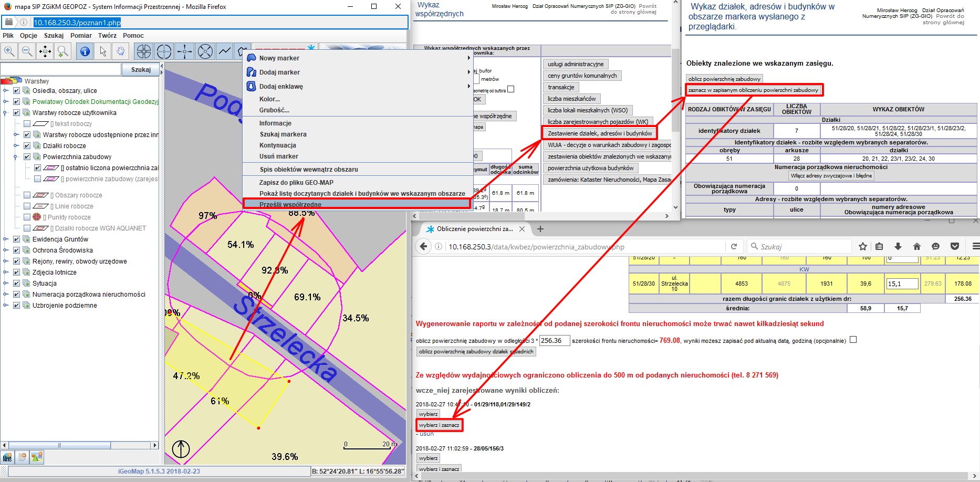Enable the Obszary robocze layer checkbox
This screenshot has width=980, height=482.
27,195
